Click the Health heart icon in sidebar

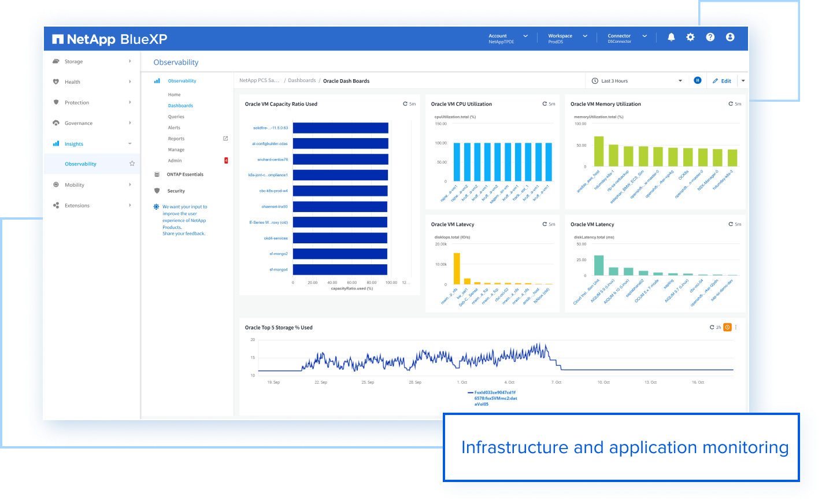point(56,82)
